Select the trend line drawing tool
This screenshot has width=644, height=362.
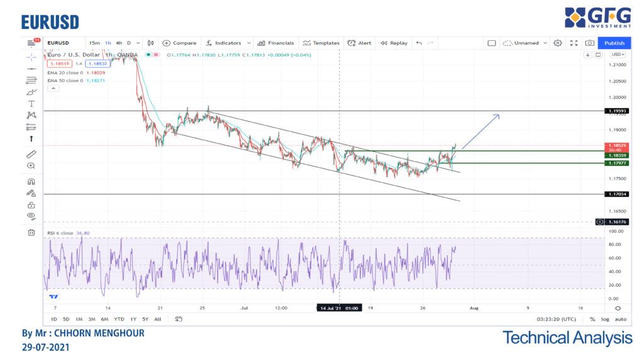pyautogui.click(x=31, y=69)
